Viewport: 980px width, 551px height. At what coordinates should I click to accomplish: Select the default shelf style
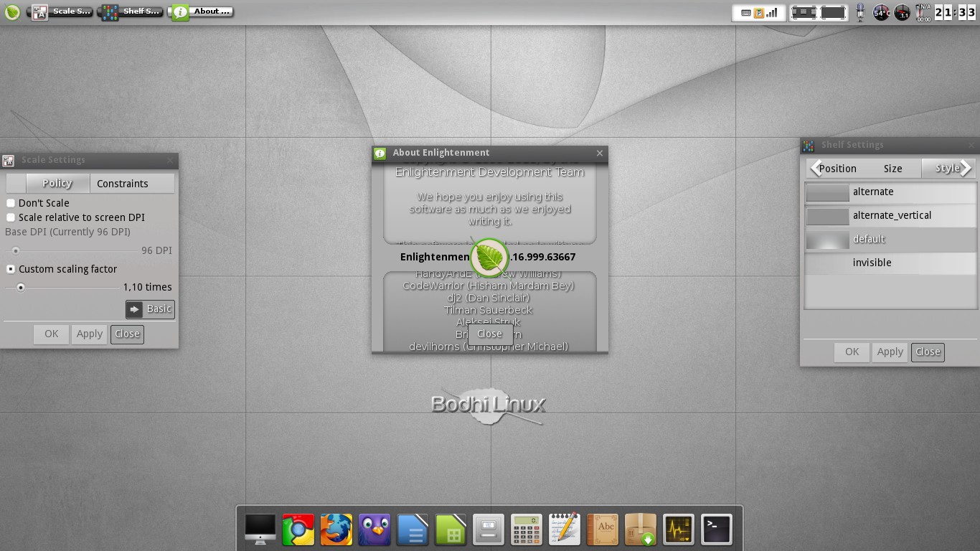coord(890,240)
